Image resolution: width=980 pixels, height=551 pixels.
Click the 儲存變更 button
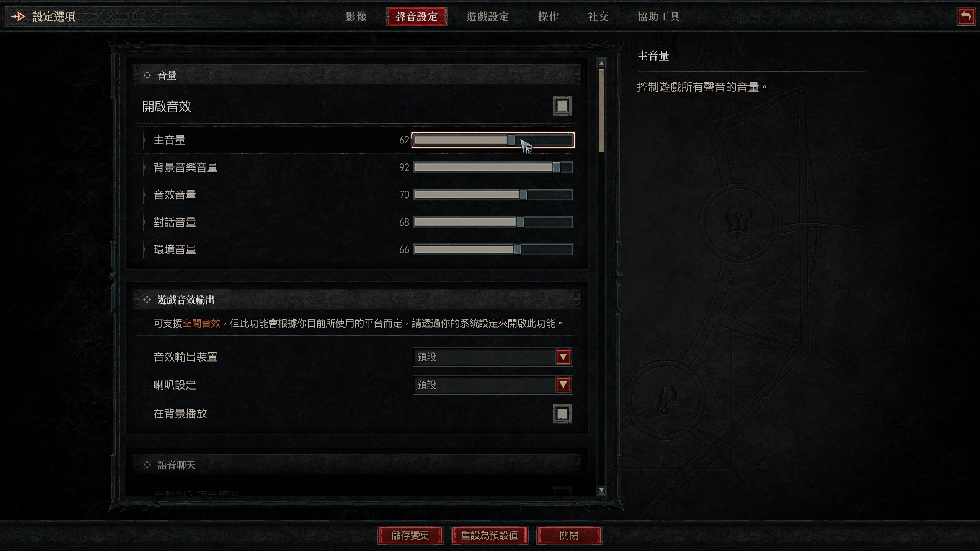[410, 535]
